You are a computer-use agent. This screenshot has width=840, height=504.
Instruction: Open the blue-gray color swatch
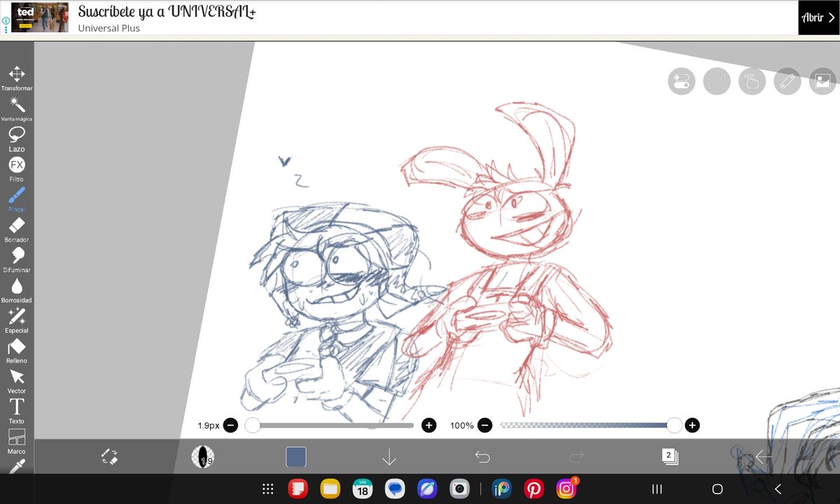(x=296, y=457)
